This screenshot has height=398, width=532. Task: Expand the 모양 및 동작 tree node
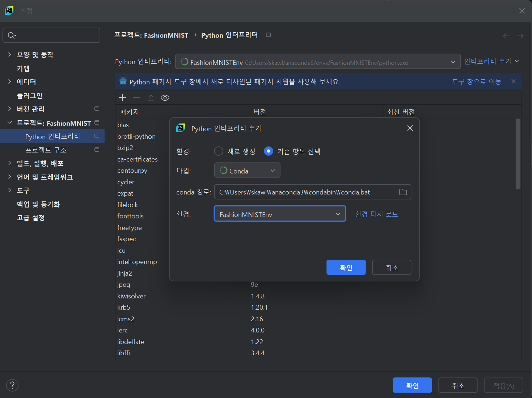9,54
